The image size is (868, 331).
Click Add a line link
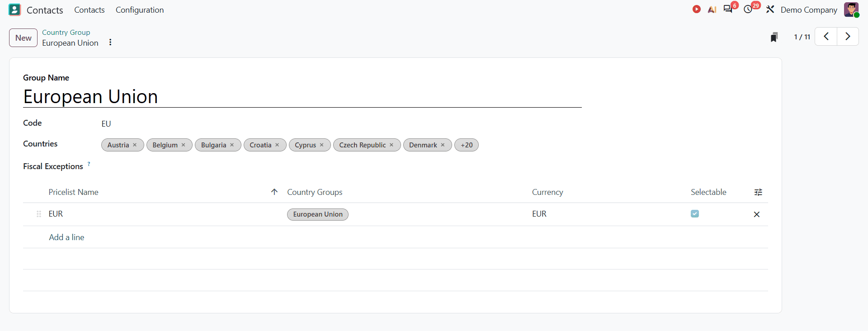tap(66, 237)
